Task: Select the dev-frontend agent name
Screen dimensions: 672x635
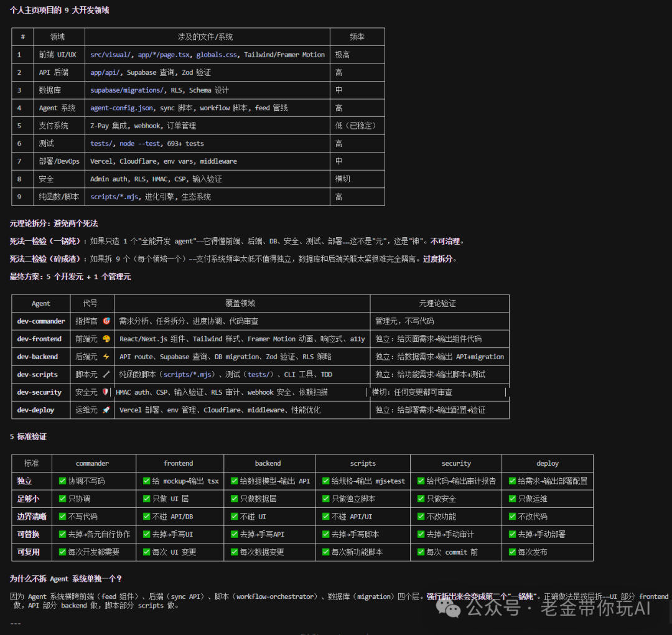Action: (x=39, y=339)
